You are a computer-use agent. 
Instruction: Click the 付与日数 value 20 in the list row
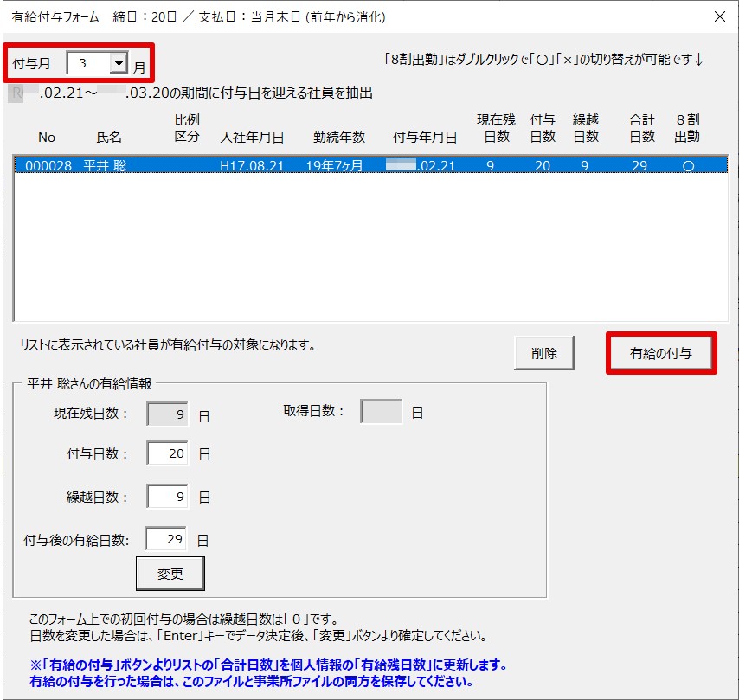(x=542, y=166)
